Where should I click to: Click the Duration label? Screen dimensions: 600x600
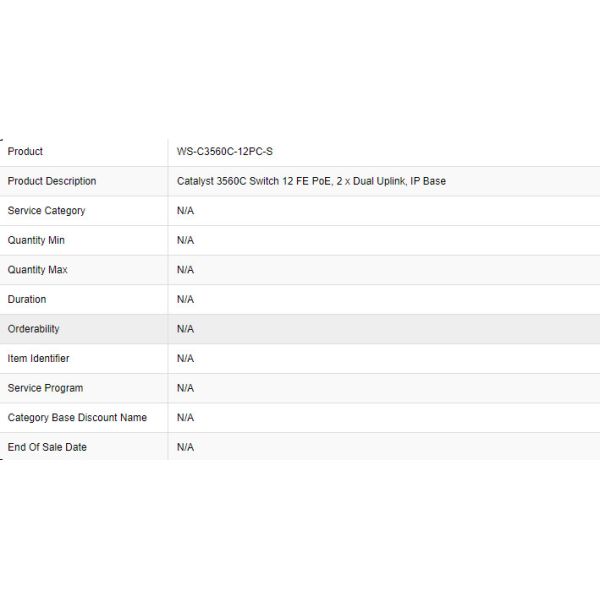click(x=27, y=299)
